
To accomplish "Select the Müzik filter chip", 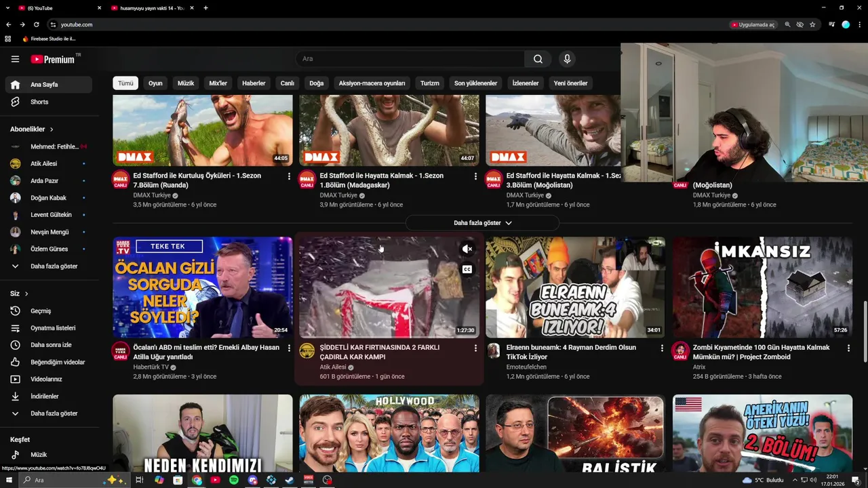I will tap(186, 83).
